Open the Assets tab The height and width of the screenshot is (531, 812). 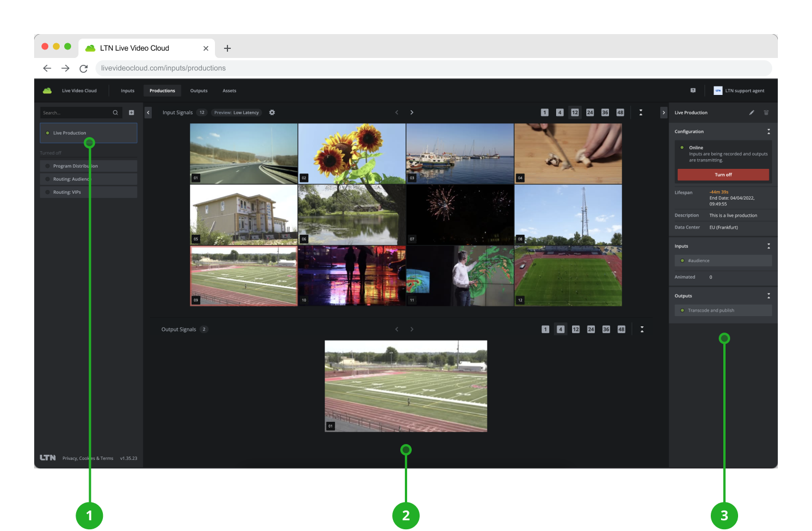pyautogui.click(x=229, y=90)
